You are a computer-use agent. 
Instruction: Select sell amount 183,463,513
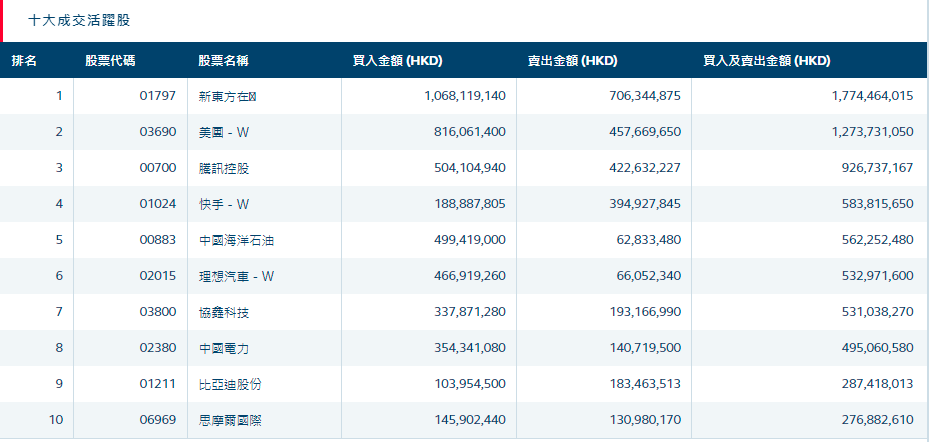pyautogui.click(x=645, y=385)
